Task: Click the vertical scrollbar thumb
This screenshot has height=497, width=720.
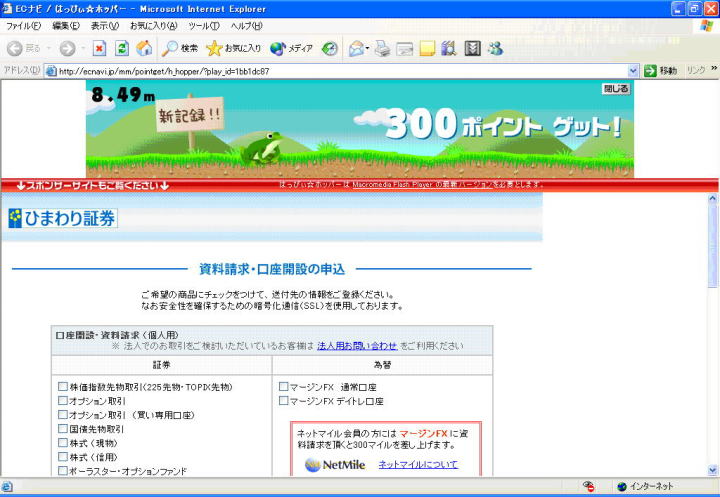Action: pyautogui.click(x=713, y=246)
